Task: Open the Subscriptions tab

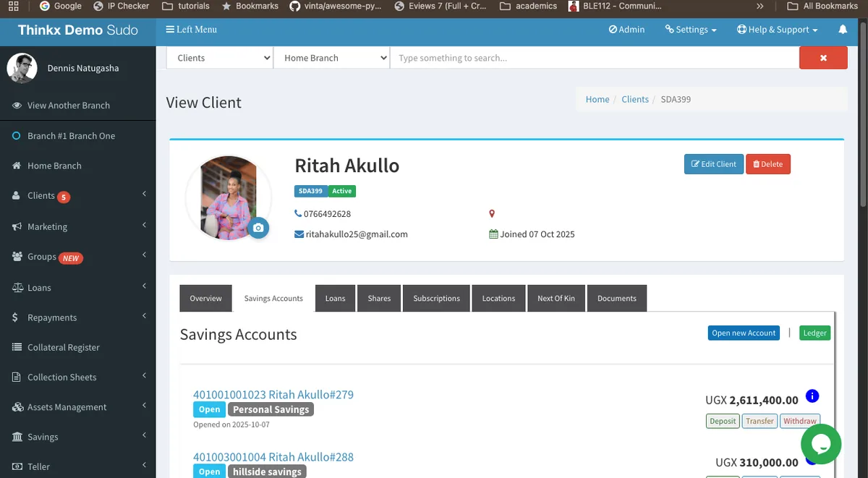Action: (x=437, y=298)
